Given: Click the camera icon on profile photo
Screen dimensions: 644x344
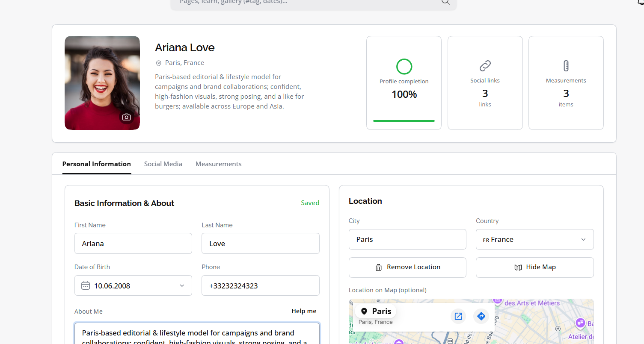Looking at the screenshot, I should 126,117.
